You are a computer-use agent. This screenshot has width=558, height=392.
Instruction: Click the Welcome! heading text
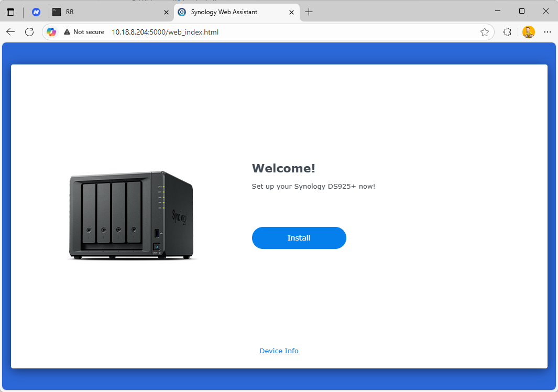tap(283, 168)
